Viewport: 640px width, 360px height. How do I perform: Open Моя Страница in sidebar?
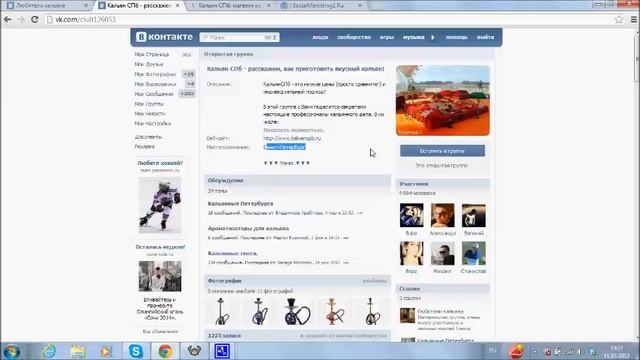[x=151, y=54]
